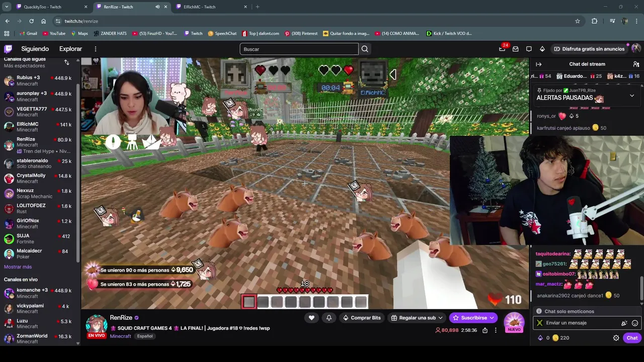Open whispers chat bubble icon

coord(529,49)
